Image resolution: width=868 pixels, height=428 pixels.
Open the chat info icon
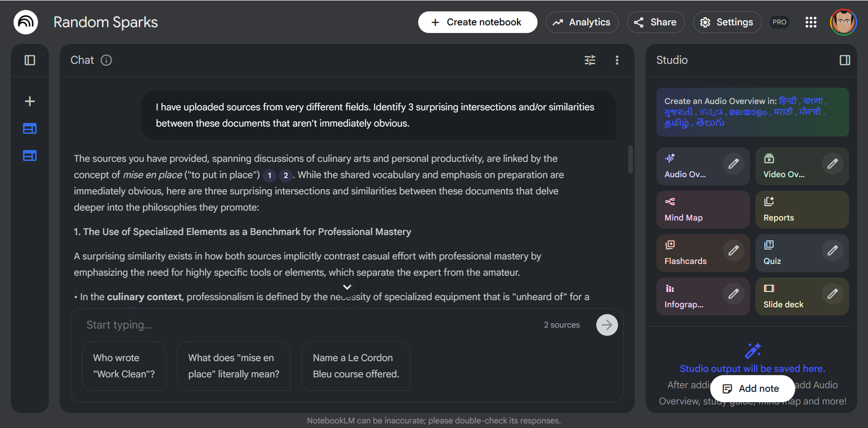[x=106, y=60]
